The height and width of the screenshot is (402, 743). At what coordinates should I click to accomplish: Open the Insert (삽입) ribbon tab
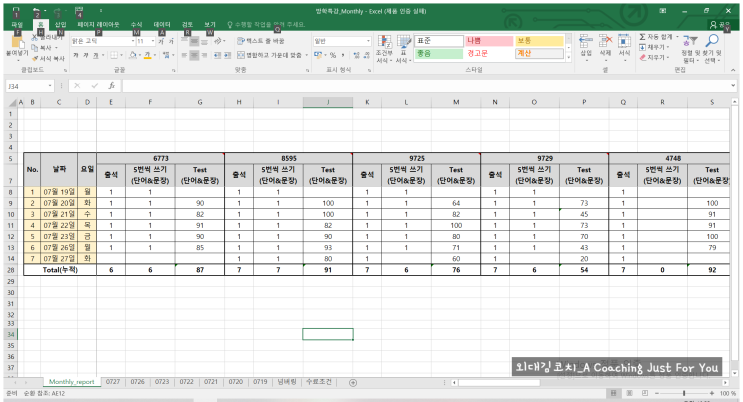(61, 25)
